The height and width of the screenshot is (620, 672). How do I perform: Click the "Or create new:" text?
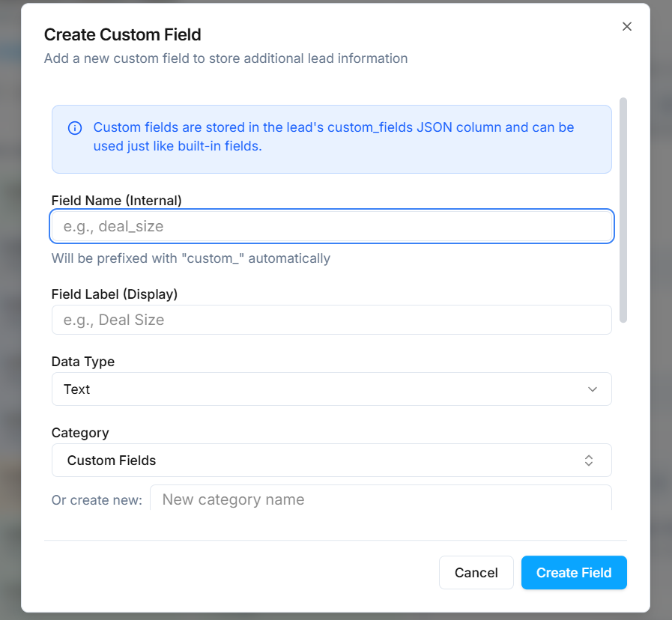97,500
